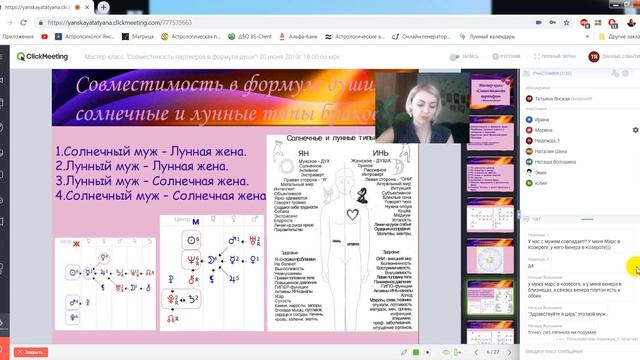Click the blue М chart label on the slide

(x=196, y=222)
